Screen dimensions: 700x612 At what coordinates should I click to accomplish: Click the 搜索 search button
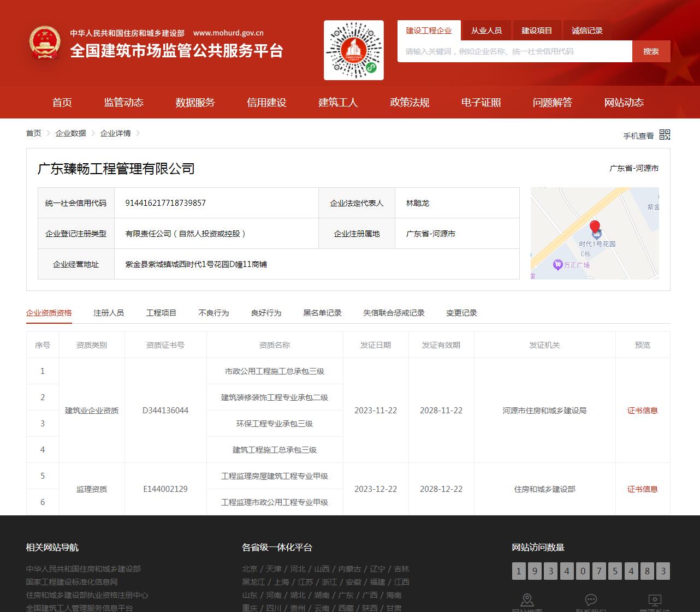651,51
